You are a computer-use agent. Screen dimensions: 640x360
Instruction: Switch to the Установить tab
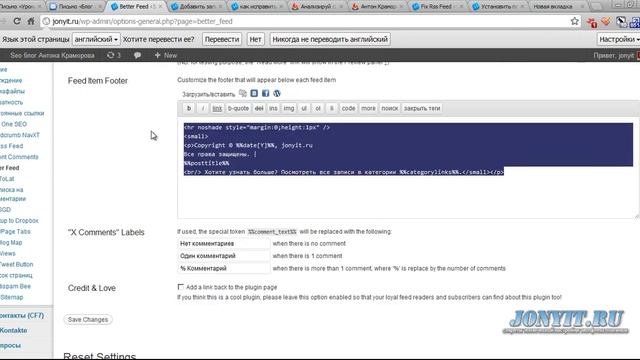(x=496, y=7)
